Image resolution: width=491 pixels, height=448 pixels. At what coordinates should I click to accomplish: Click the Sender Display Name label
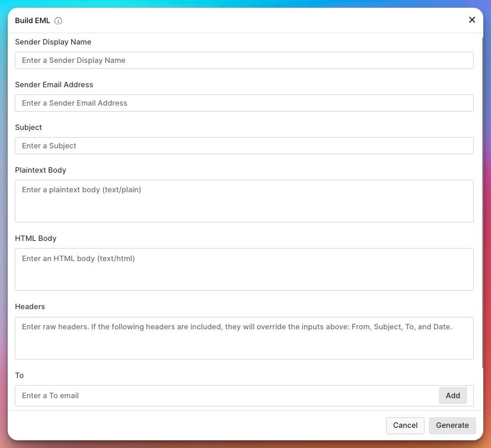click(53, 42)
